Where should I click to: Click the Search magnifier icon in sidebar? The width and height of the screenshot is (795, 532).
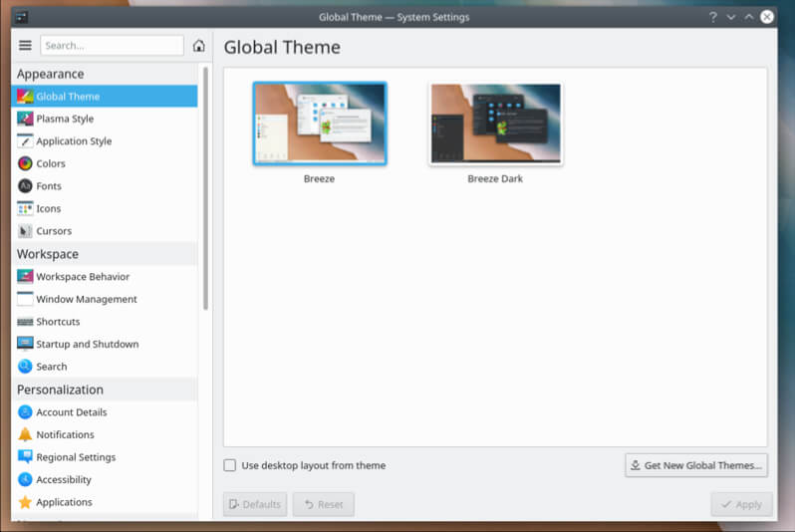pos(25,367)
